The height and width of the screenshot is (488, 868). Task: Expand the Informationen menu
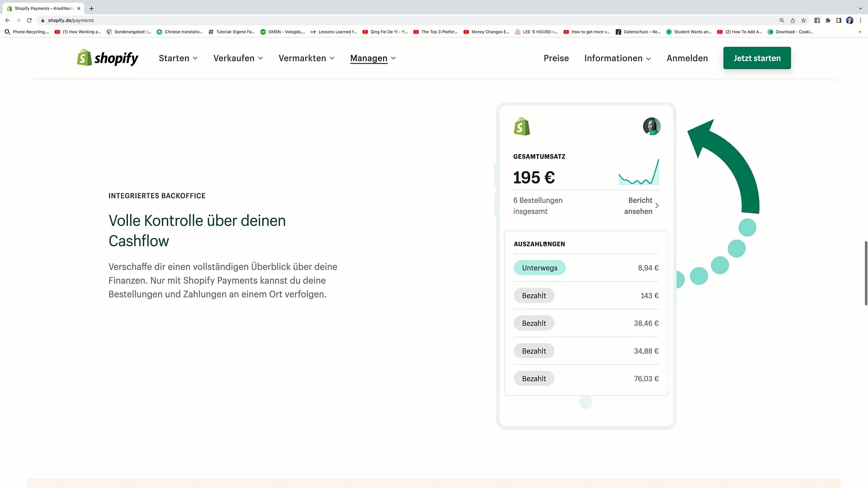[x=618, y=58]
